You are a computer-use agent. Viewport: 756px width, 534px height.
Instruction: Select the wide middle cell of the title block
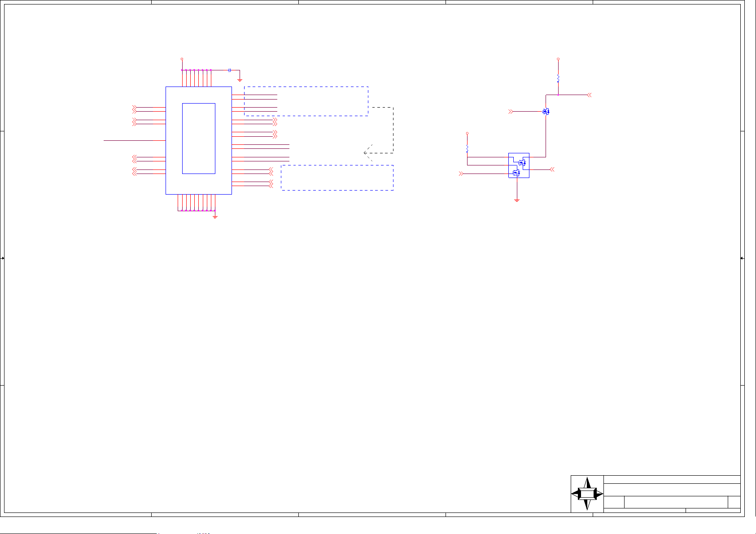[676, 502]
